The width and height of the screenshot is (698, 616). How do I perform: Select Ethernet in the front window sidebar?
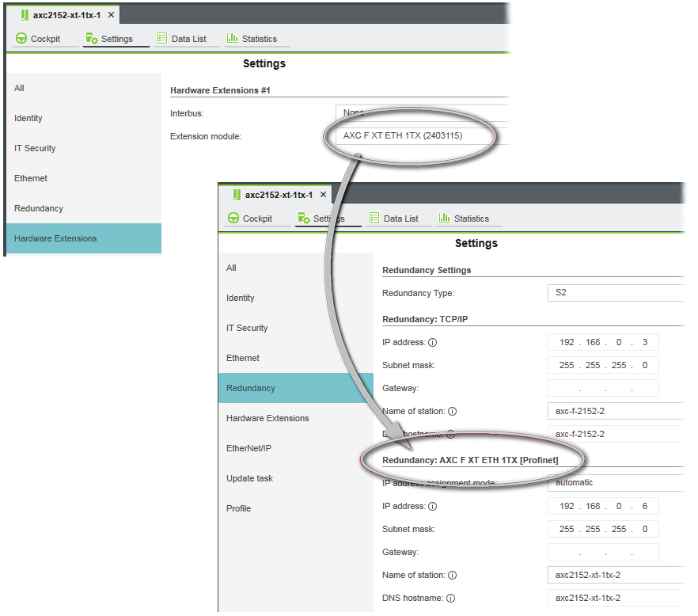pyautogui.click(x=296, y=358)
